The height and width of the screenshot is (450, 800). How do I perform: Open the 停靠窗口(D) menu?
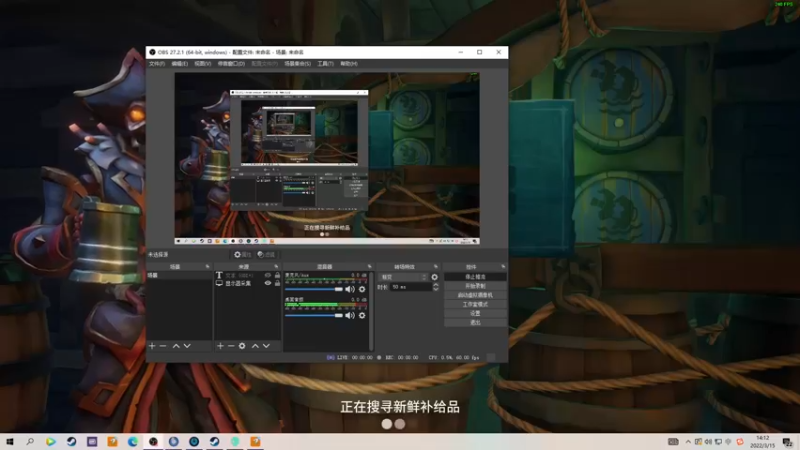click(231, 64)
